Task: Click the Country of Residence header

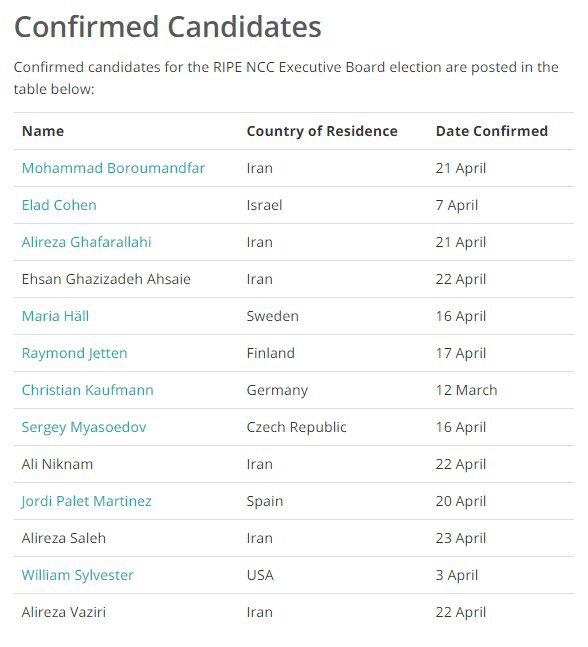Action: point(322,131)
